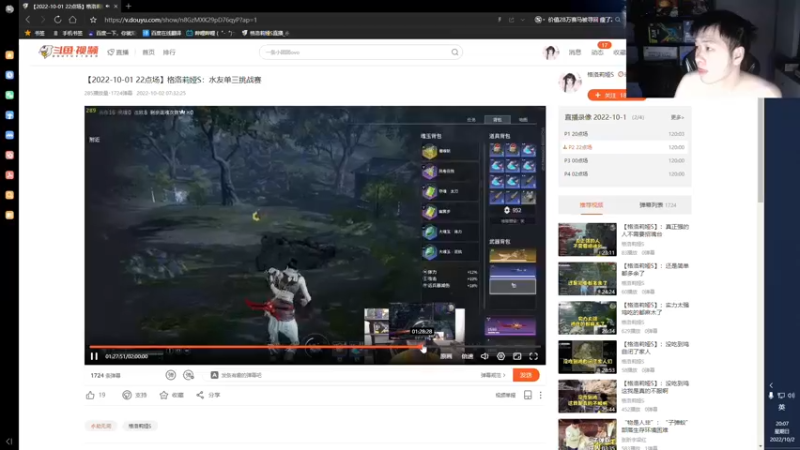This screenshot has height=450, width=800.
Task: Toggle the mini-window player mode icon
Action: point(517,356)
